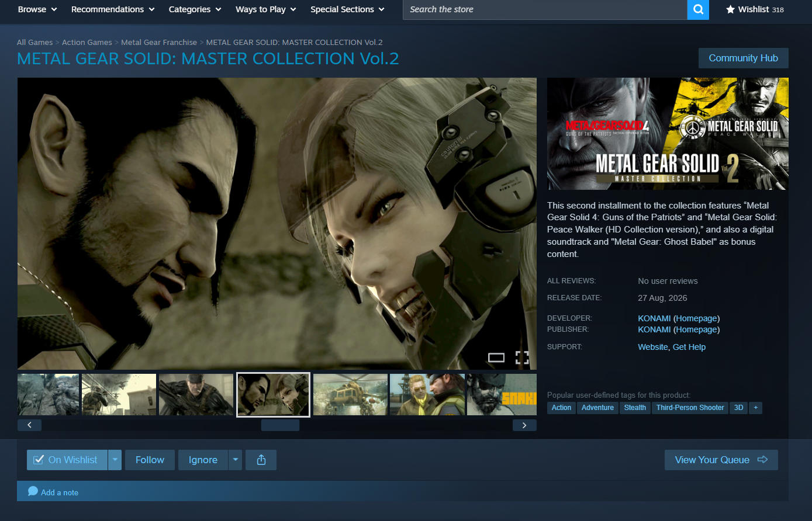
Task: Click the Ignore button
Action: pos(203,460)
